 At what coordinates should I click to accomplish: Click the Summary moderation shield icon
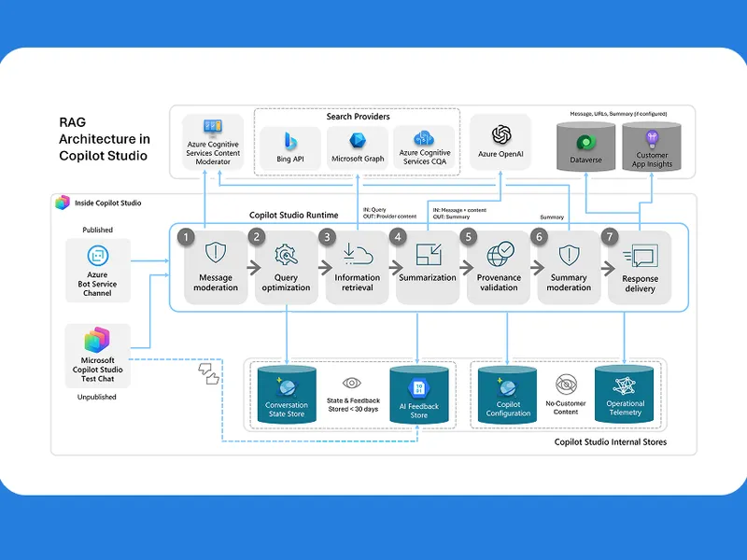coord(569,255)
